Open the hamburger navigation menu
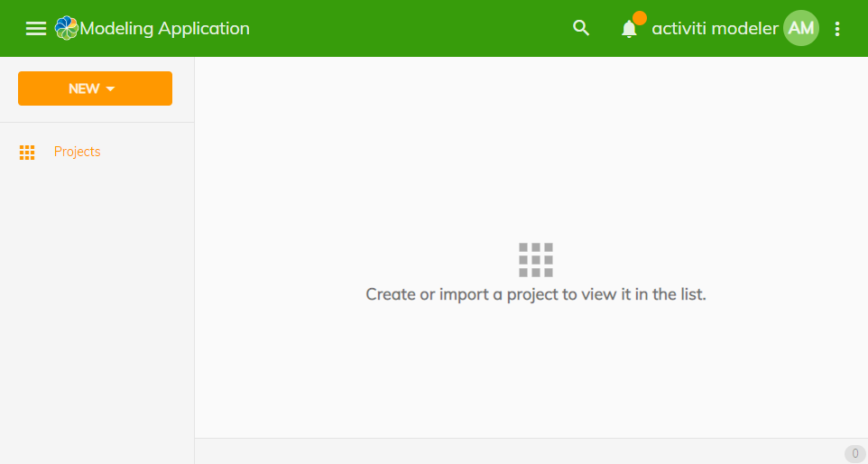Screen dimensions: 868x464 (36, 28)
